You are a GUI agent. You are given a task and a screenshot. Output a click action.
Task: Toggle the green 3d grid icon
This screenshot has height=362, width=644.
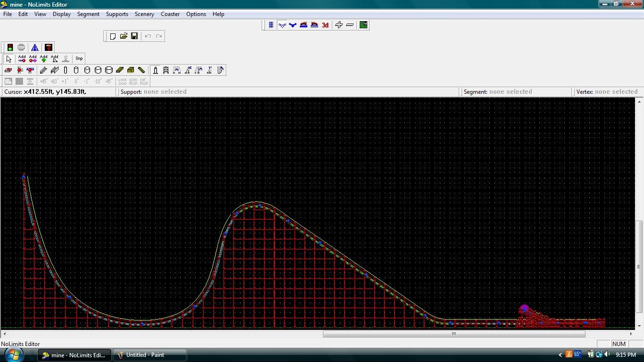[363, 25]
